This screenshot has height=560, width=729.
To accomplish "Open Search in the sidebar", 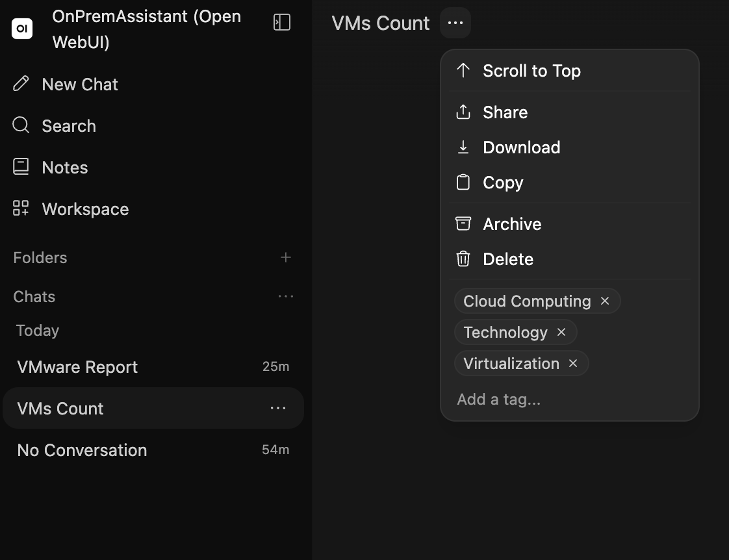I will [x=153, y=125].
